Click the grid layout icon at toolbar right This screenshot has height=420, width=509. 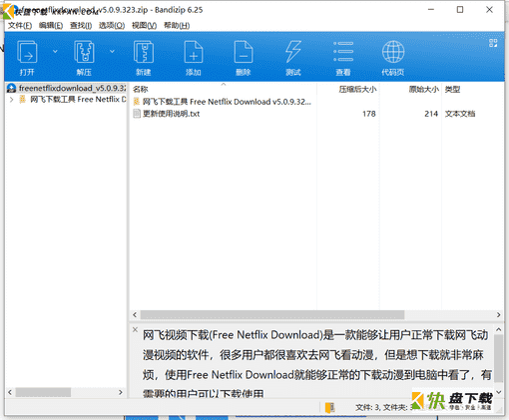(x=493, y=43)
